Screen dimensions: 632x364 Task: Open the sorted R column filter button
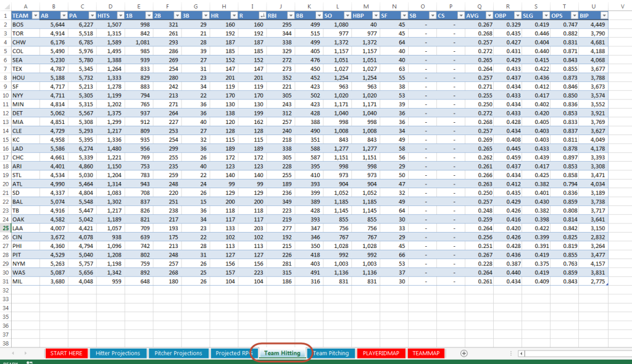[262, 15]
